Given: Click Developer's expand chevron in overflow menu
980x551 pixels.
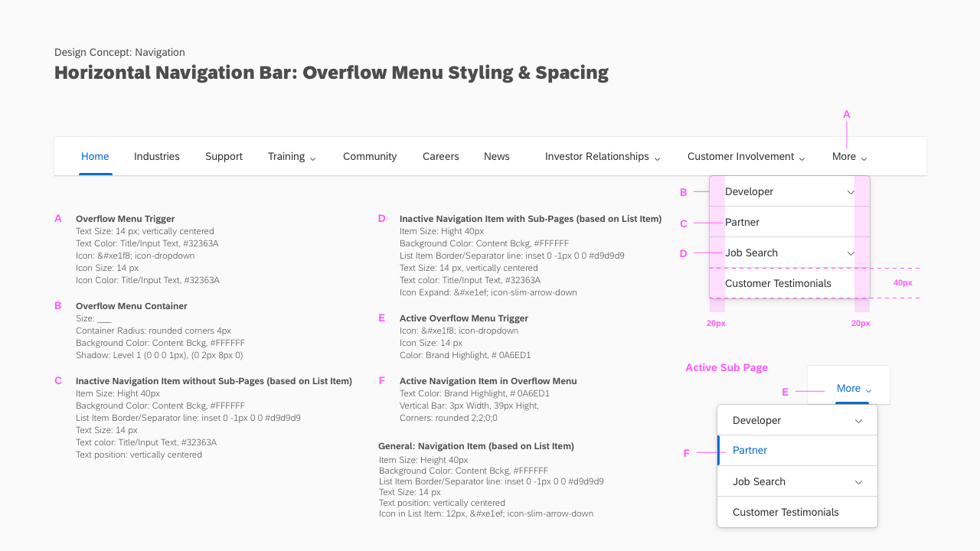Looking at the screenshot, I should 851,192.
